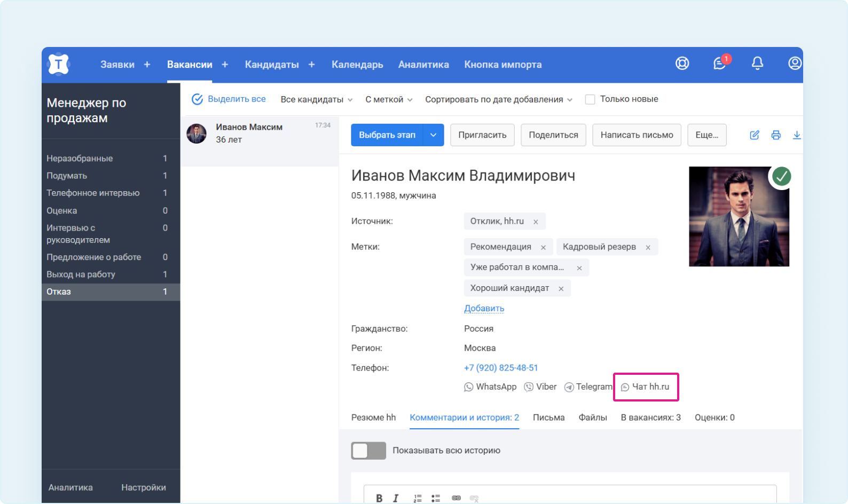The height and width of the screenshot is (504, 848).
Task: Add a new request with plus next to Заявки
Action: tap(147, 65)
